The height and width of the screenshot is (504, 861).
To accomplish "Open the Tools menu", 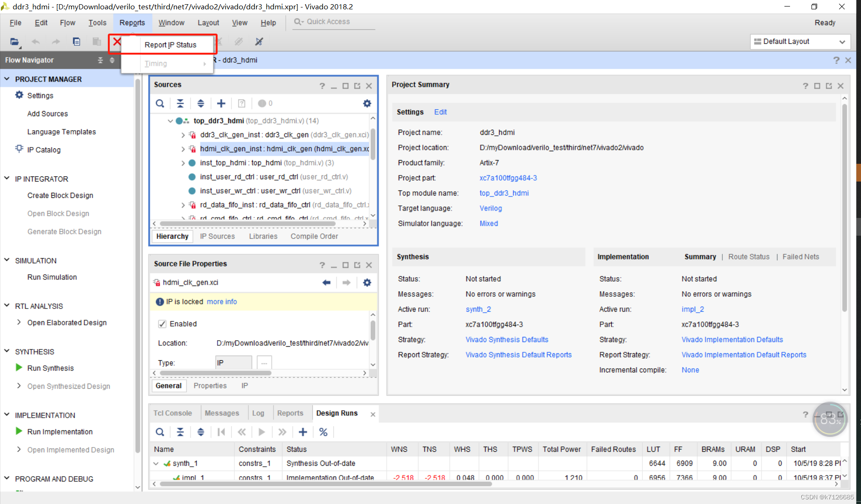I will pyautogui.click(x=97, y=22).
